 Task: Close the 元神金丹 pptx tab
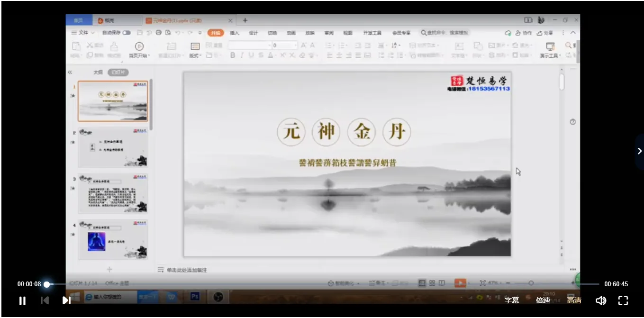[x=230, y=20]
